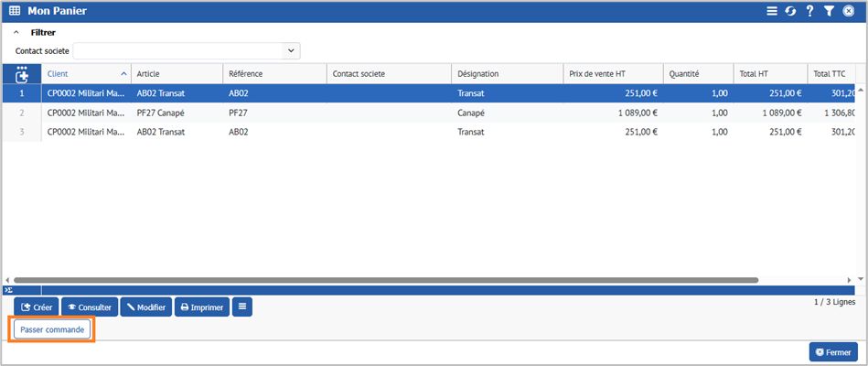The image size is (868, 366).
Task: Click the column chooser icon above row numbers
Action: pos(22,73)
